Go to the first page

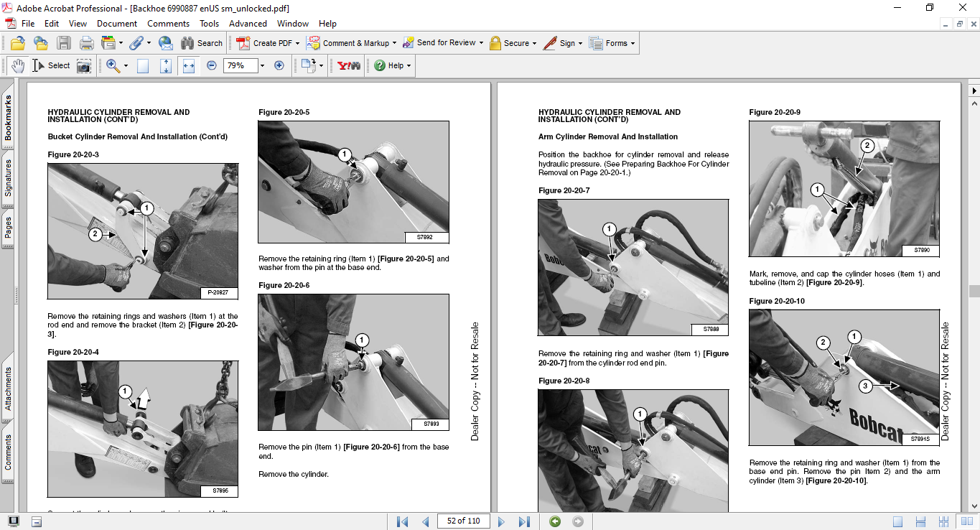[x=403, y=521]
